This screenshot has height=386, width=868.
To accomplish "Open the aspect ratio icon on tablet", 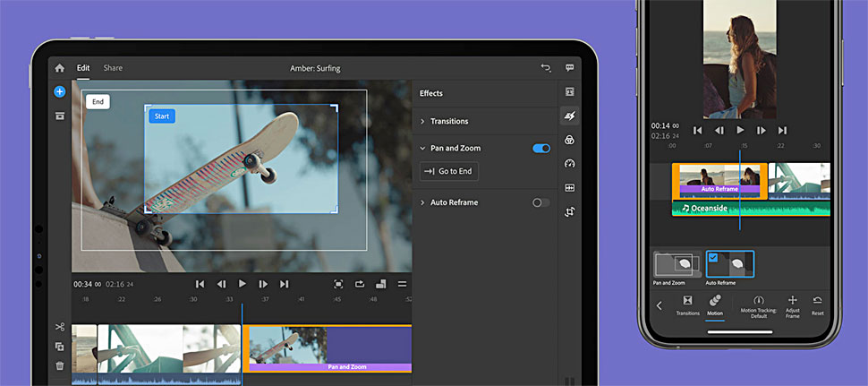I will 381,284.
